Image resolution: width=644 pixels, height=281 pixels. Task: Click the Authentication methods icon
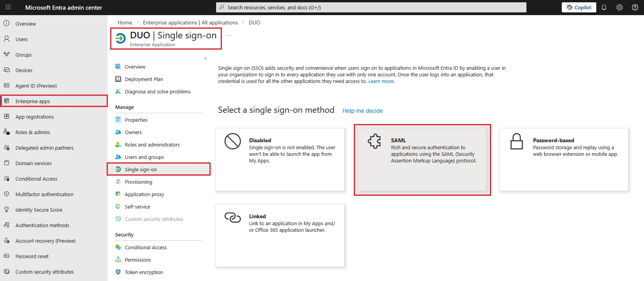coord(7,225)
